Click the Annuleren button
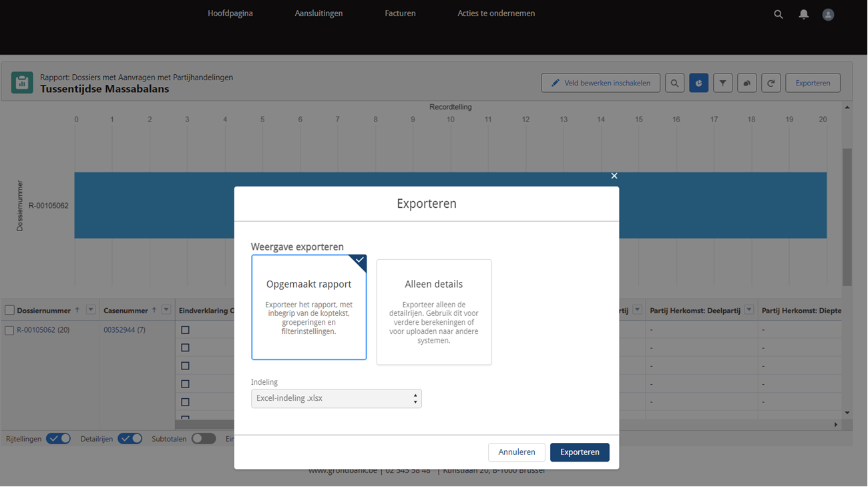The height and width of the screenshot is (487, 868). pyautogui.click(x=517, y=452)
